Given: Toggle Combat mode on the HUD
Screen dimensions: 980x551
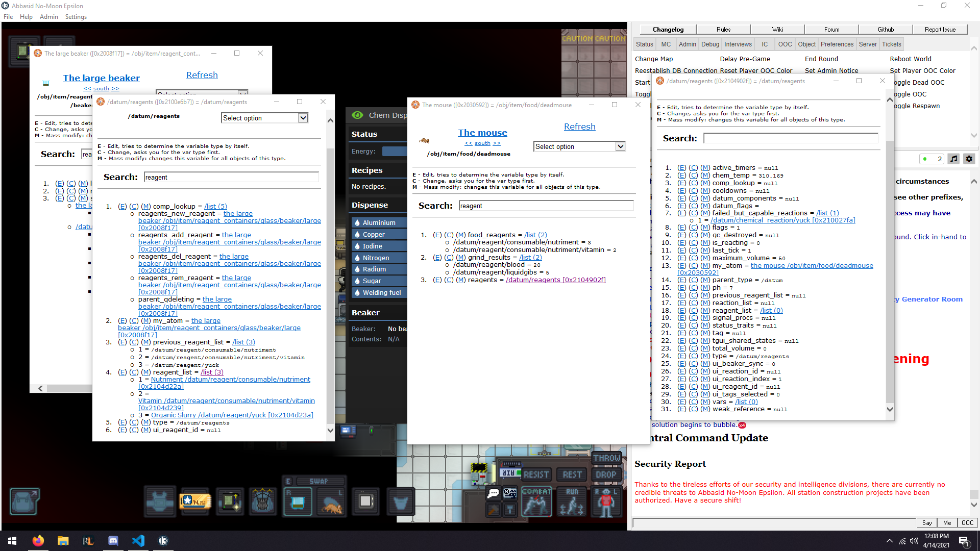Looking at the screenshot, I should coord(536,502).
